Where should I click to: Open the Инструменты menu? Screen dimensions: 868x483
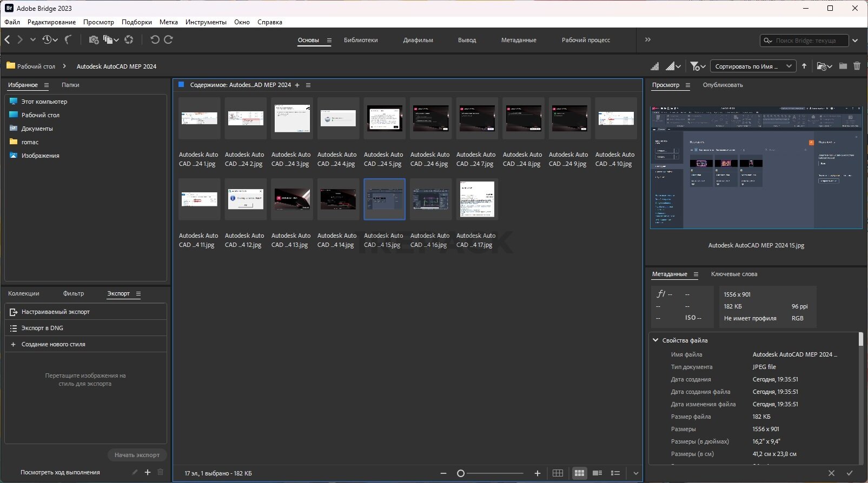pos(206,22)
